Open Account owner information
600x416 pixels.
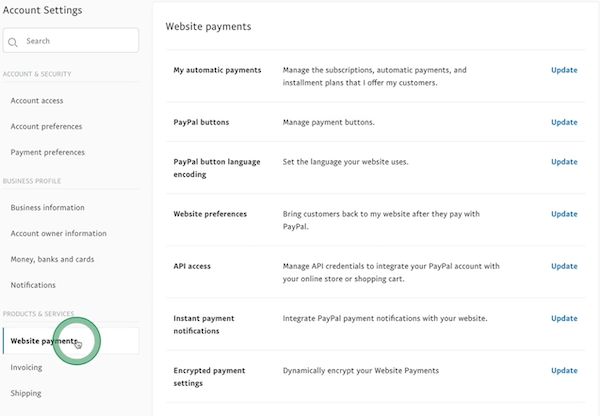[x=58, y=233]
